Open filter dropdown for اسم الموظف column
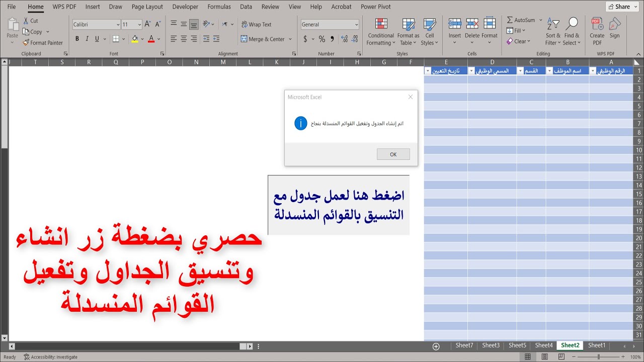The image size is (644, 362). [x=550, y=71]
